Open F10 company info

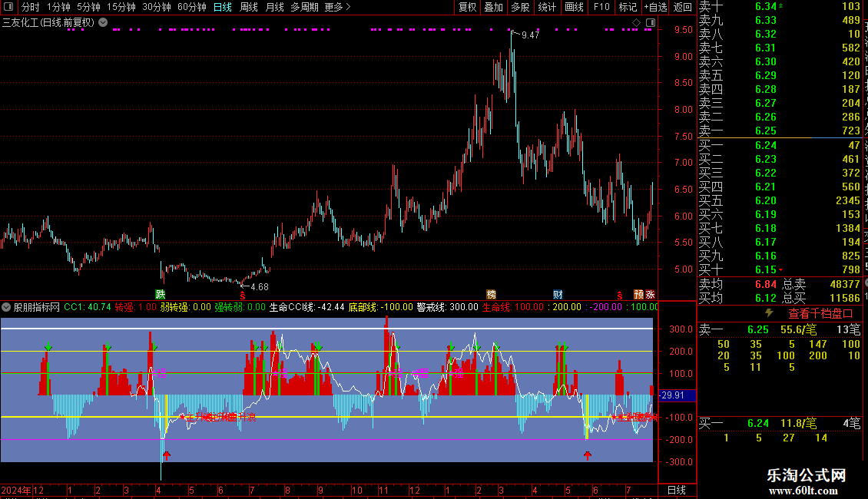click(x=601, y=7)
